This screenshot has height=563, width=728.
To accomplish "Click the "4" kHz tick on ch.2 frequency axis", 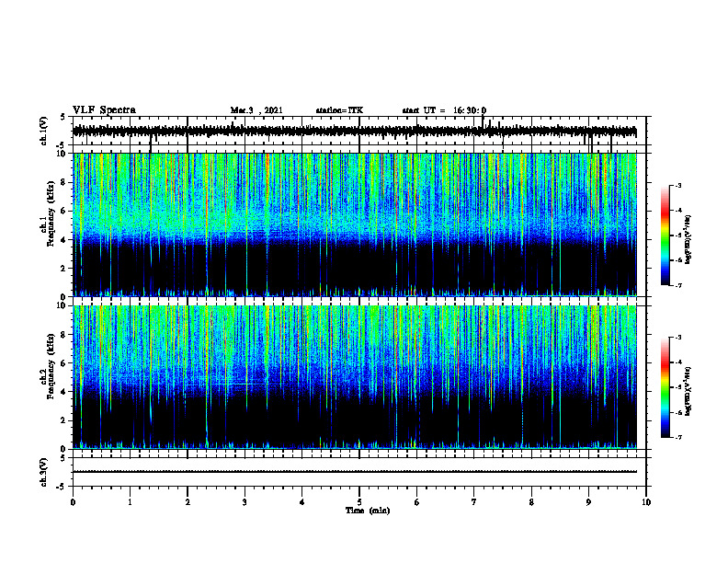I will point(64,392).
